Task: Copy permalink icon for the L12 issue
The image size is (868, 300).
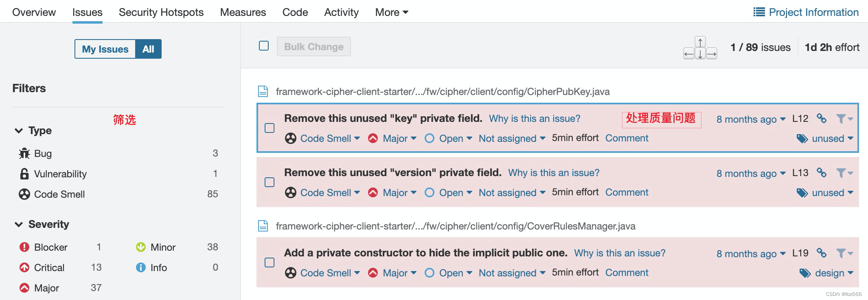Action: pyautogui.click(x=821, y=118)
